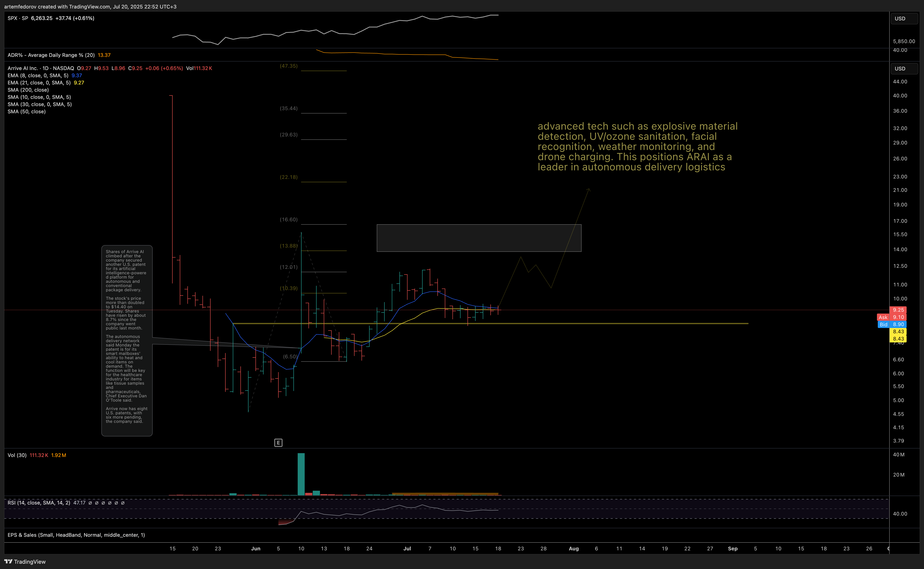Select the 'Shares of Arrive AI climbed' news note
The image size is (924, 569).
(127, 341)
